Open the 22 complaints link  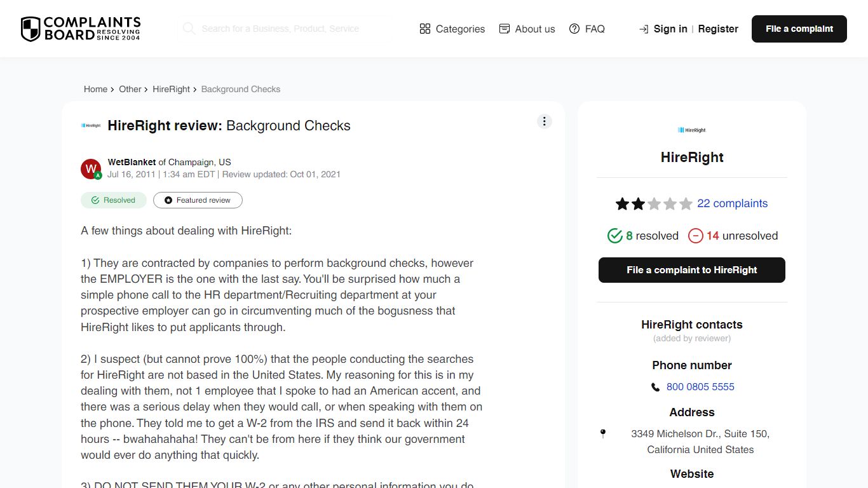coord(732,203)
